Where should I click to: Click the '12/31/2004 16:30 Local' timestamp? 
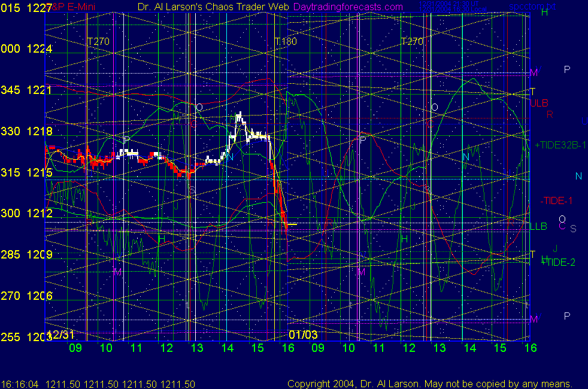[453, 9]
